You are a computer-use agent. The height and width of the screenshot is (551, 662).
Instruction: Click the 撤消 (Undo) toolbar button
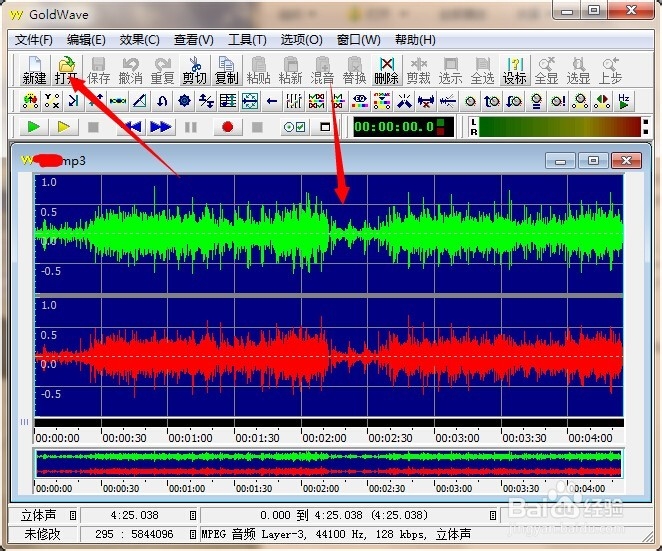click(x=130, y=71)
